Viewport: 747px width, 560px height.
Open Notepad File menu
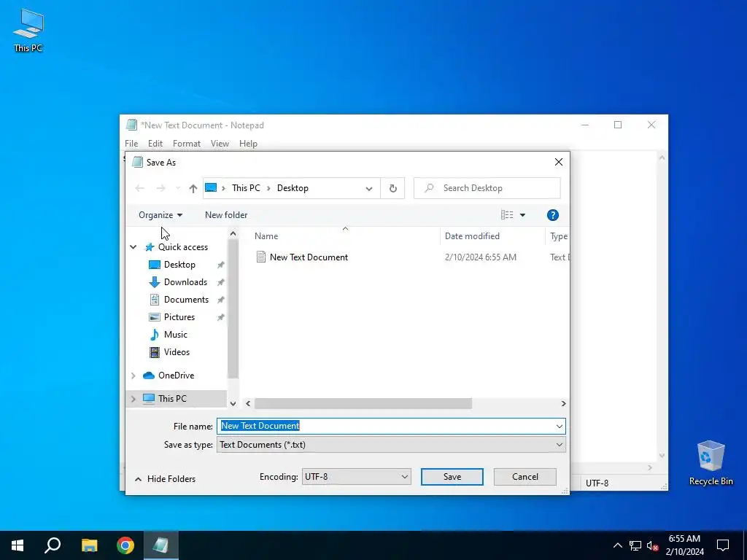pyautogui.click(x=131, y=144)
